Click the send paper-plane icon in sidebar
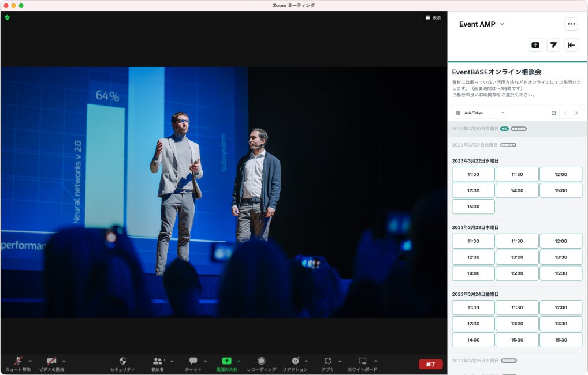 pos(553,45)
